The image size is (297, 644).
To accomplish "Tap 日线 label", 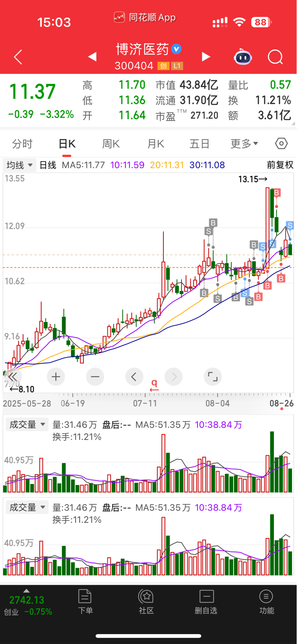I will [48, 165].
